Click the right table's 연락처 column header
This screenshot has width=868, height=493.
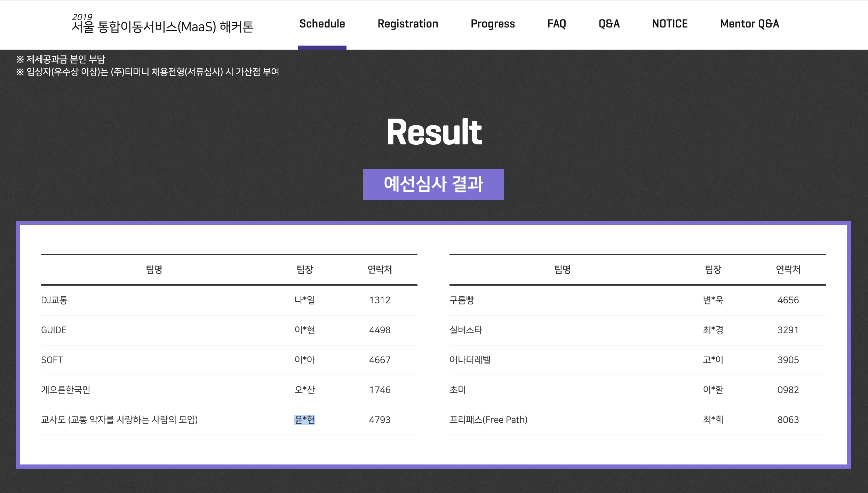point(788,269)
